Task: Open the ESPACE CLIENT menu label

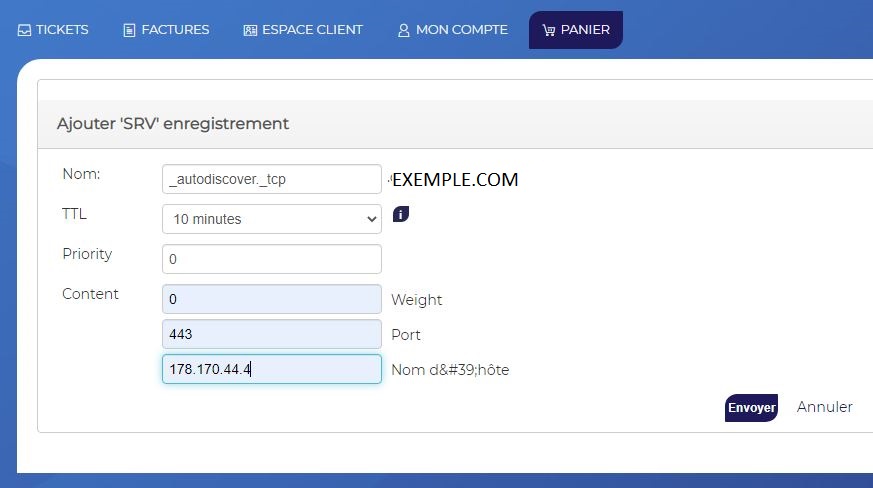Action: 312,30
